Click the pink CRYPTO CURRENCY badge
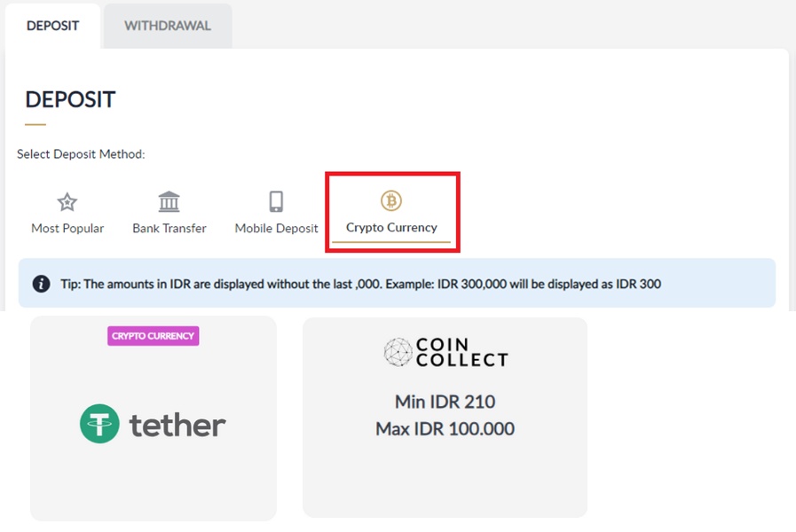Image resolution: width=796 pixels, height=532 pixels. coord(154,336)
